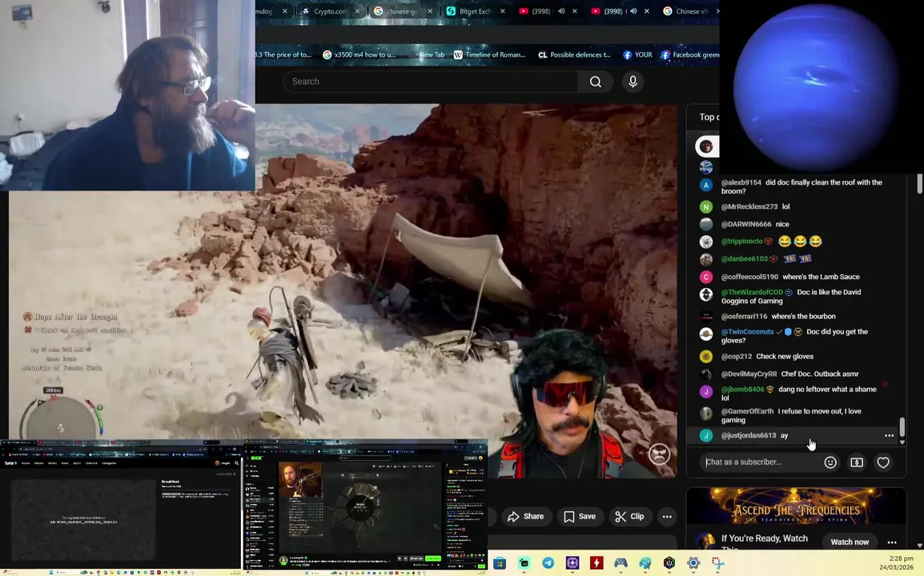Close the Bitget Exchange browser tab
This screenshot has height=576, width=924.
502,11
